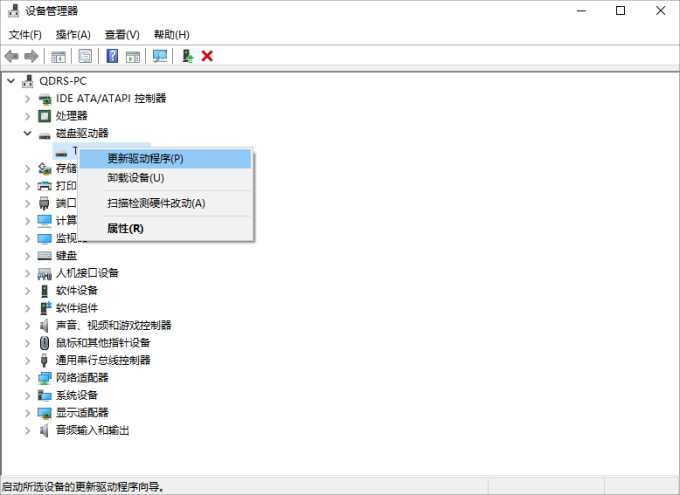Click the 软件设备 icon
680x495 pixels.
pyautogui.click(x=44, y=291)
